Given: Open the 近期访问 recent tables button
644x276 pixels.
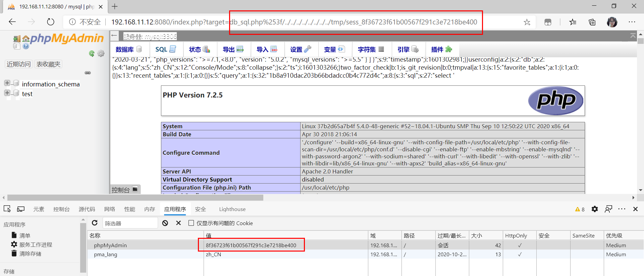Looking at the screenshot, I should coord(18,64).
